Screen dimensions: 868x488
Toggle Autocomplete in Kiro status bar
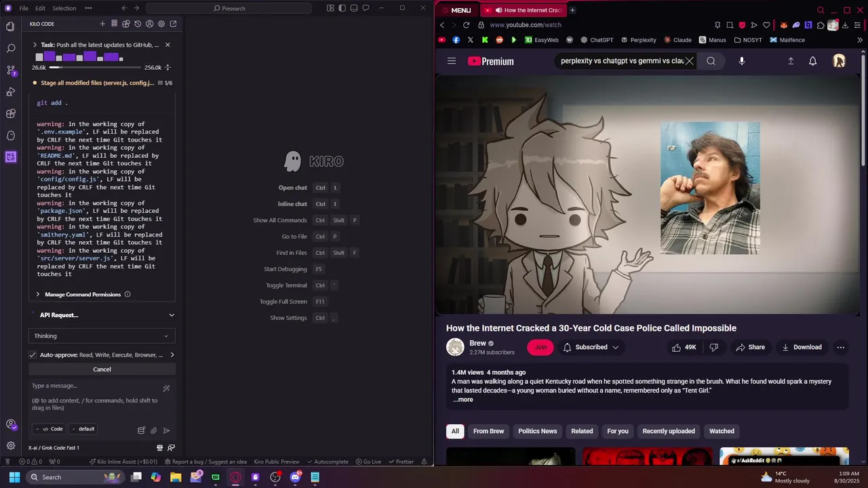pyautogui.click(x=327, y=462)
